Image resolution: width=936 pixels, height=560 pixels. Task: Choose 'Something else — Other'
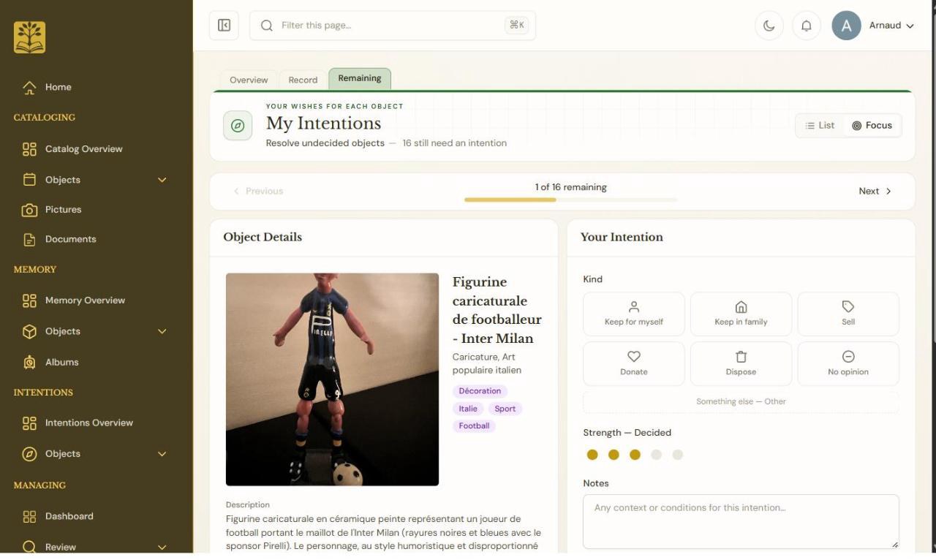pos(741,401)
